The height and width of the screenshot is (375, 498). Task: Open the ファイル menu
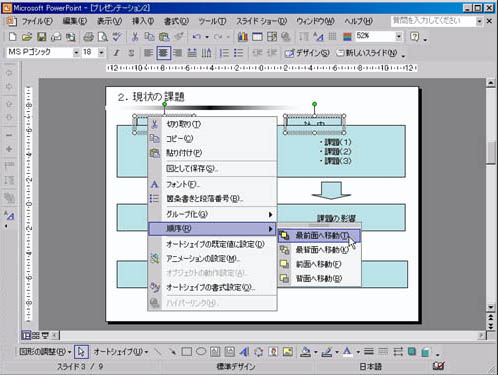(37, 21)
